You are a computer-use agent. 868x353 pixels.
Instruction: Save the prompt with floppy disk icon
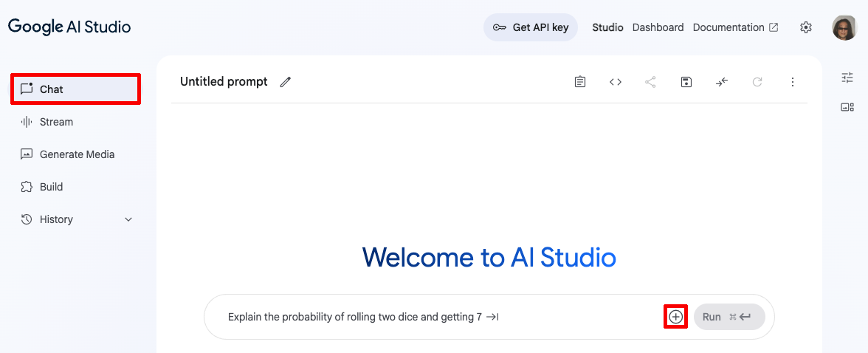(686, 82)
